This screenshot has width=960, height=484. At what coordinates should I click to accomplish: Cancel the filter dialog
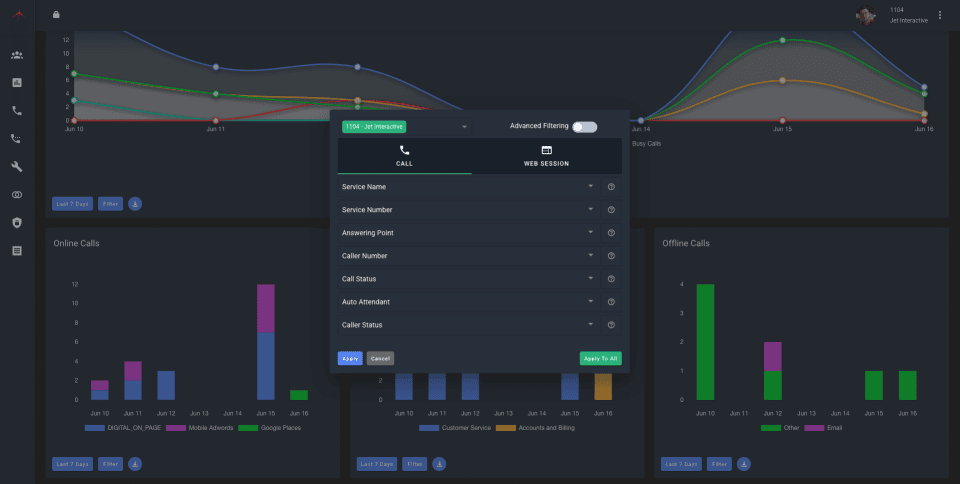(x=380, y=359)
